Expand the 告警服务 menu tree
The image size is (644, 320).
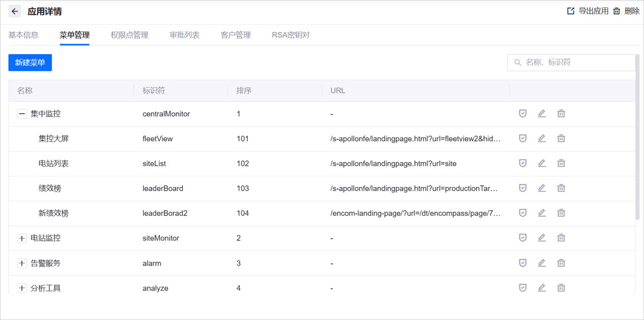(x=22, y=263)
